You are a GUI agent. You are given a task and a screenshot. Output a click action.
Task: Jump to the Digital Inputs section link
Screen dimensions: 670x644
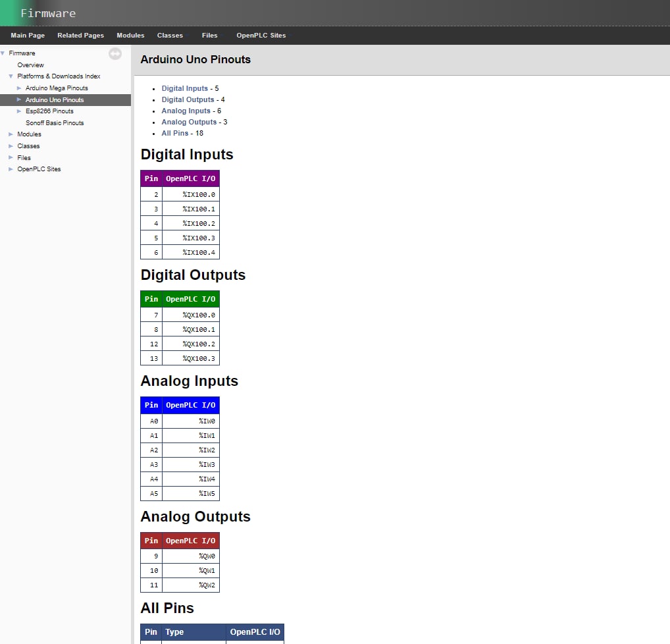point(184,88)
